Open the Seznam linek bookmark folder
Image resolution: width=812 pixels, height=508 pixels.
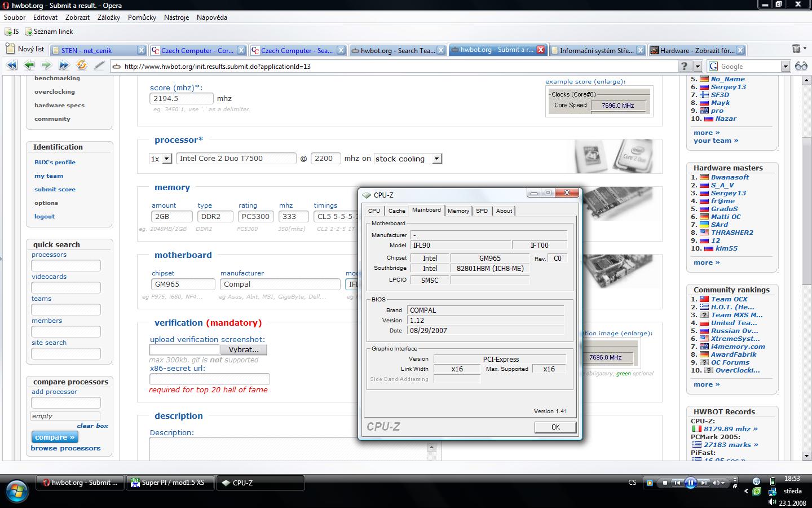[49, 32]
